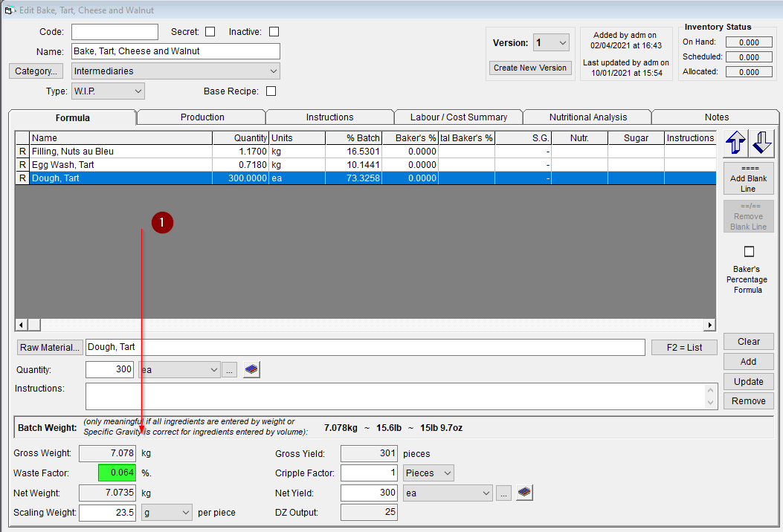Click the Quantity column header

pyautogui.click(x=241, y=137)
